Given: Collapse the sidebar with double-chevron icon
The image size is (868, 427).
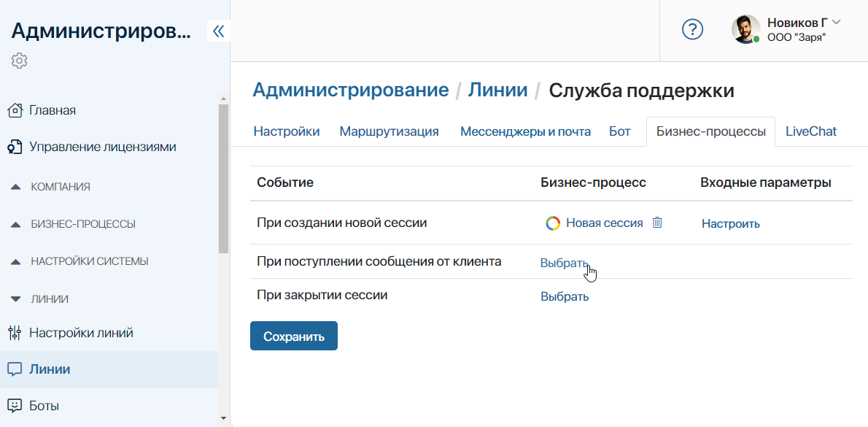Looking at the screenshot, I should pos(218,31).
